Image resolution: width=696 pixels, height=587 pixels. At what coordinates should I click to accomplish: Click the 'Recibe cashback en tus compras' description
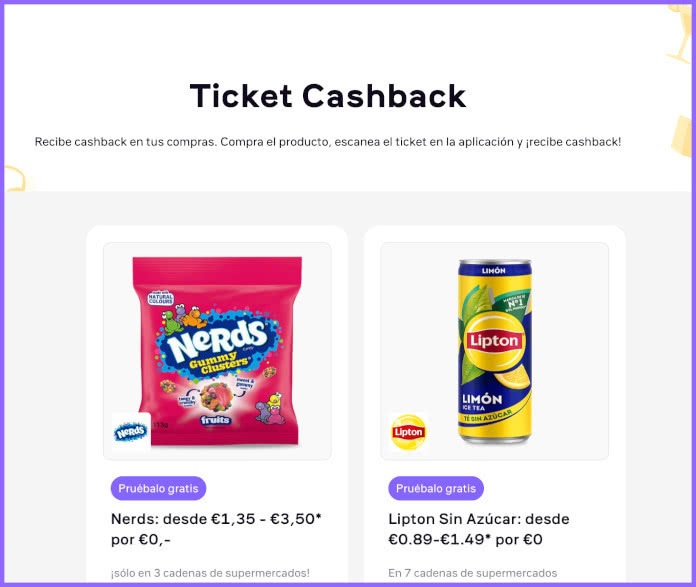tap(328, 142)
